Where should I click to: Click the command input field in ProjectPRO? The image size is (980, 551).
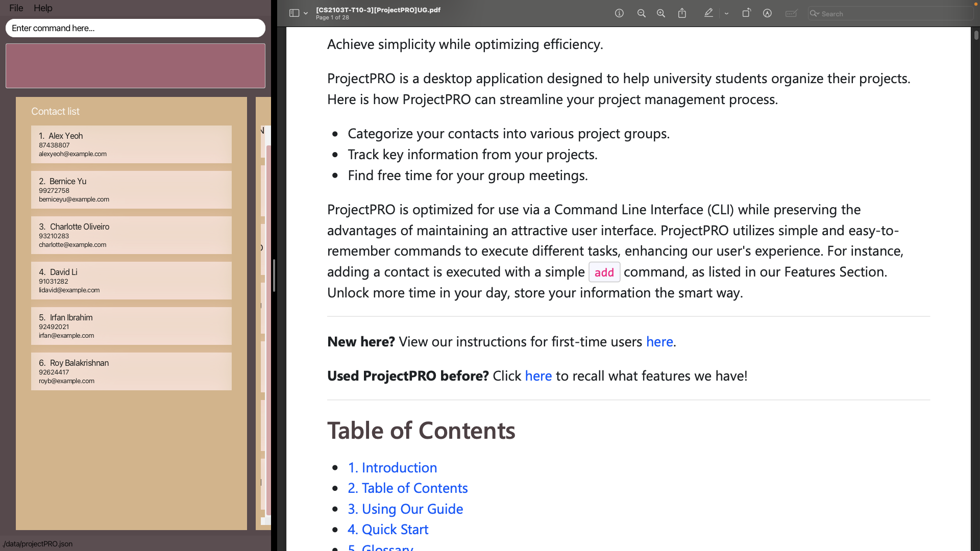pyautogui.click(x=135, y=28)
